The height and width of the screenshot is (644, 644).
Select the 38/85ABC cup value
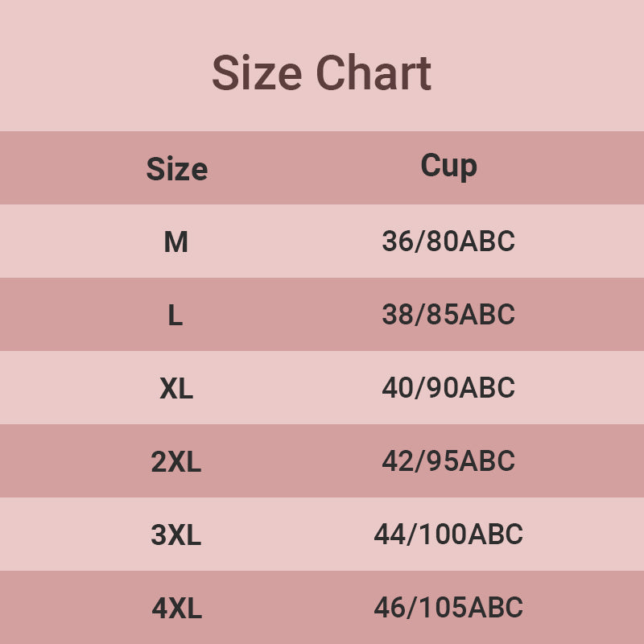448,315
